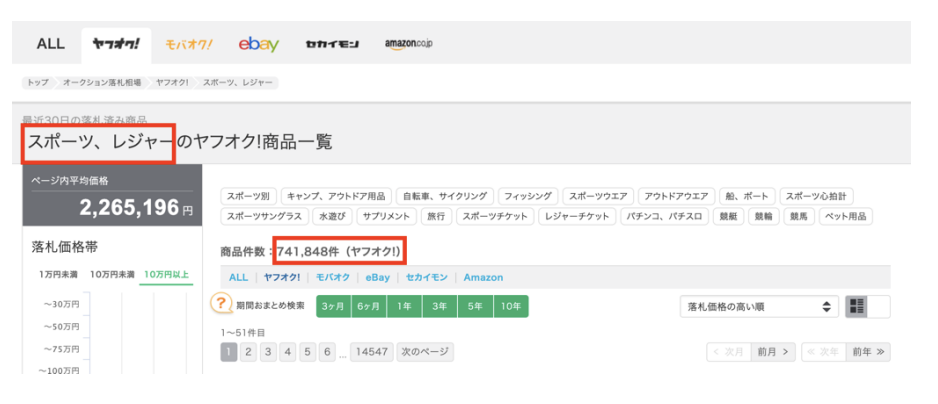Image resolution: width=938 pixels, height=404 pixels.
Task: Click the 次のページ button
Action: pyautogui.click(x=425, y=352)
